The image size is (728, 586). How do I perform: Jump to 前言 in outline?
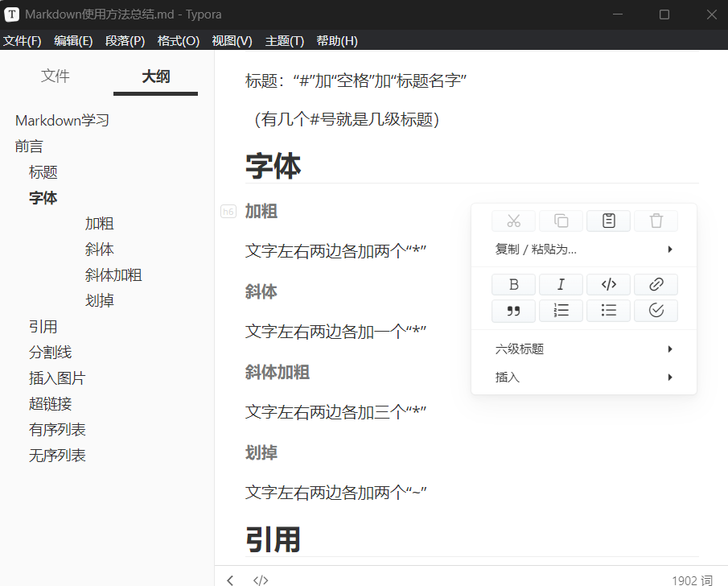[29, 146]
